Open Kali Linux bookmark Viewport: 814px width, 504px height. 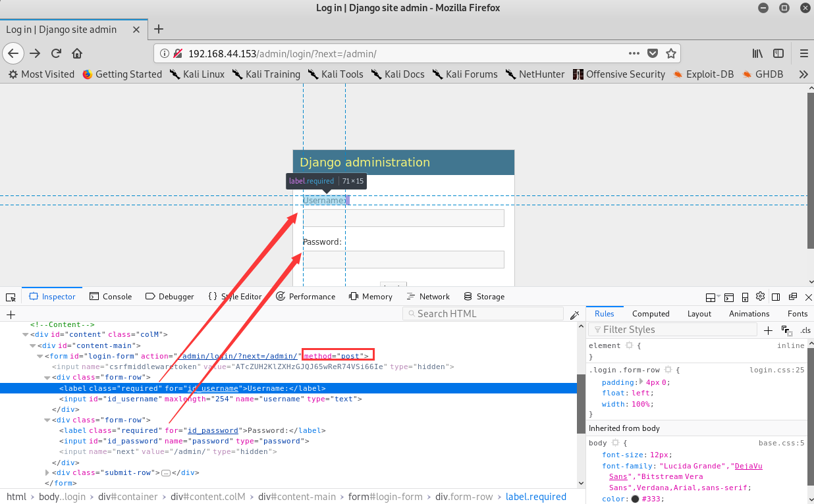[x=197, y=74]
